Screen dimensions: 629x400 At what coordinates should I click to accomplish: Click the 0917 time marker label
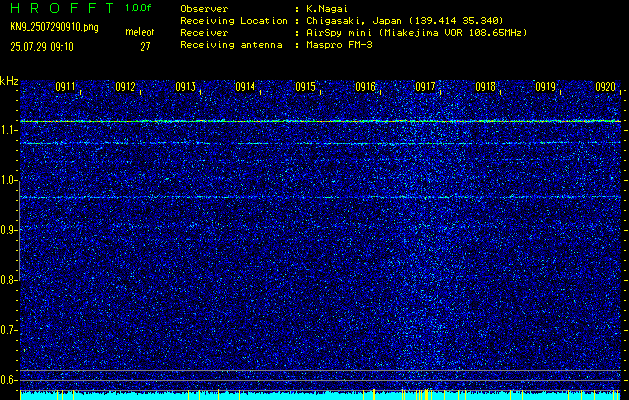(425, 87)
